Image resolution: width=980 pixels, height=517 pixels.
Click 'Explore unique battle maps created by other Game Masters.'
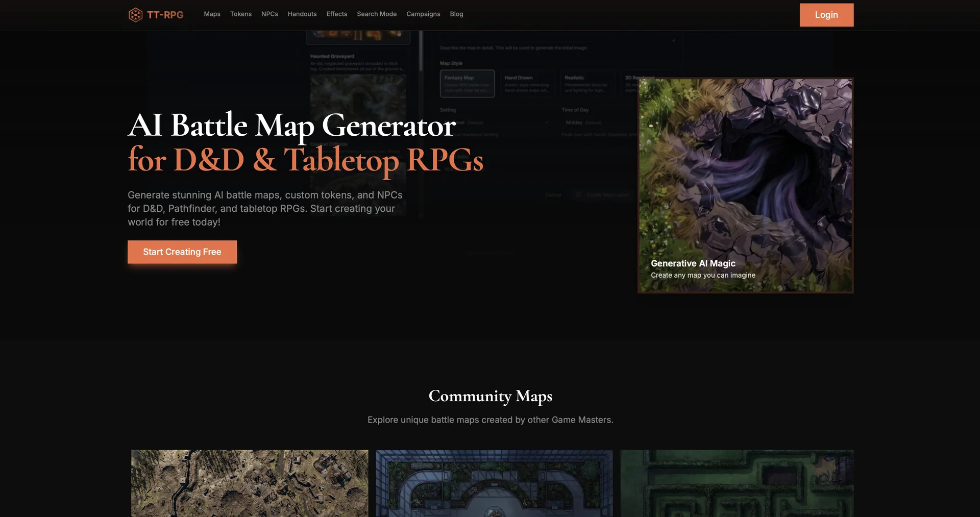pyautogui.click(x=491, y=420)
